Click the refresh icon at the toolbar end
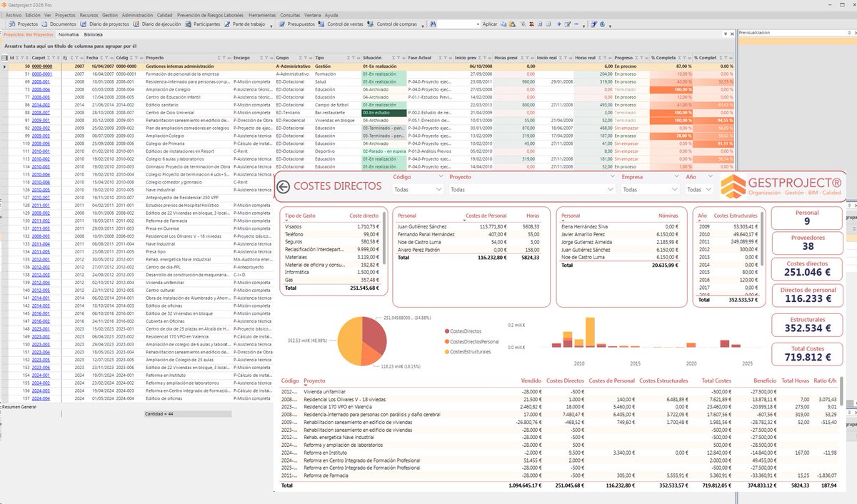 602,24
